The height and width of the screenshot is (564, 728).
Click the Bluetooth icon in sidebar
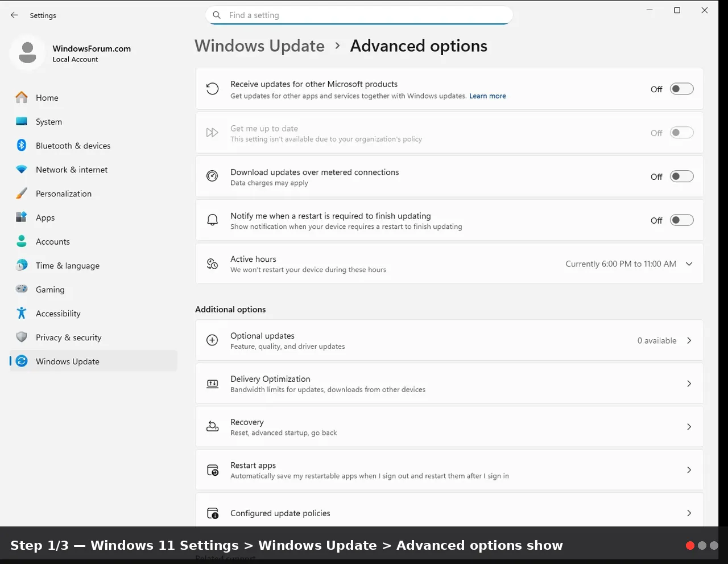pyautogui.click(x=22, y=146)
